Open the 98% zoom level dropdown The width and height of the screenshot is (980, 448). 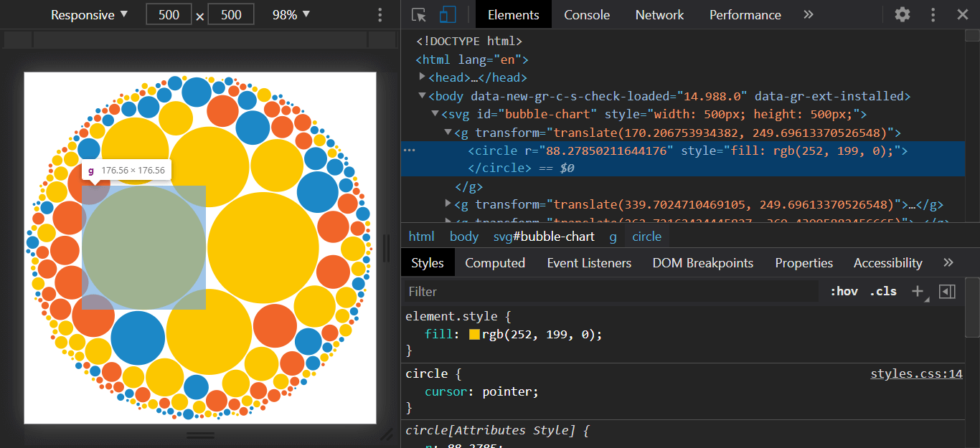[x=291, y=15]
